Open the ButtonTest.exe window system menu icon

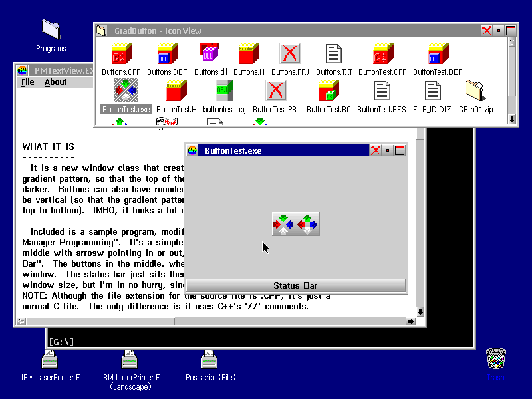coord(193,151)
